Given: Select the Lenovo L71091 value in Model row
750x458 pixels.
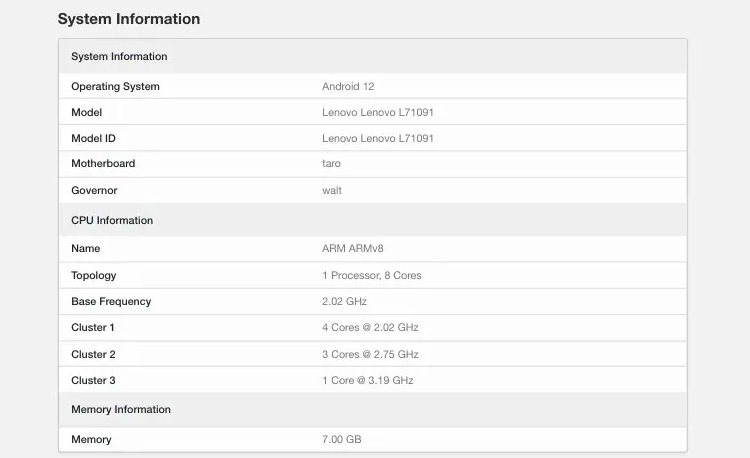Looking at the screenshot, I should click(377, 113).
